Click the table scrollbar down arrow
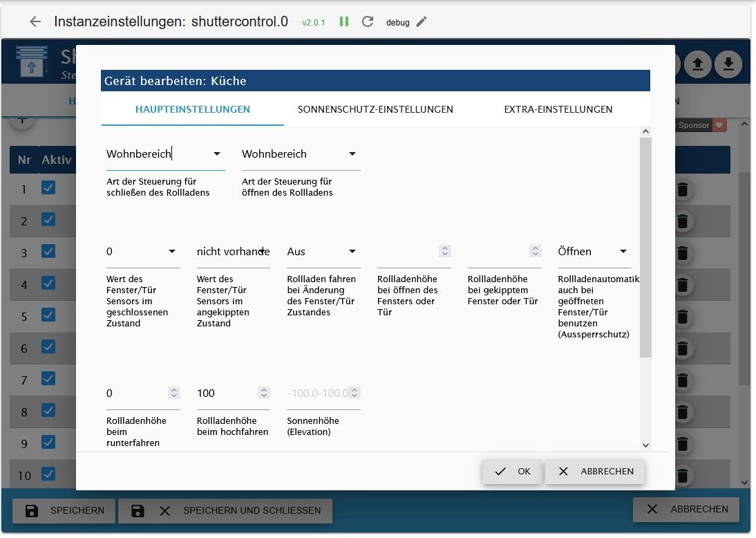Image resolution: width=756 pixels, height=538 pixels. click(x=744, y=483)
